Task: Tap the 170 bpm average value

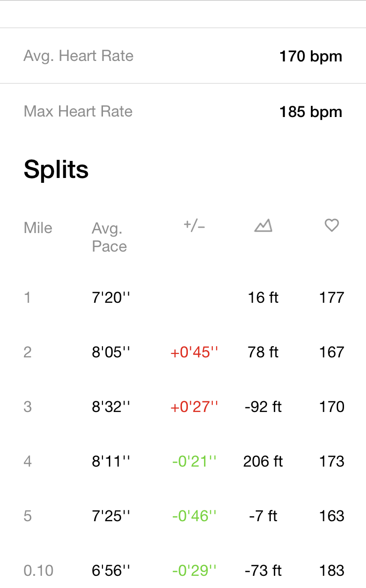Action: coord(311,57)
